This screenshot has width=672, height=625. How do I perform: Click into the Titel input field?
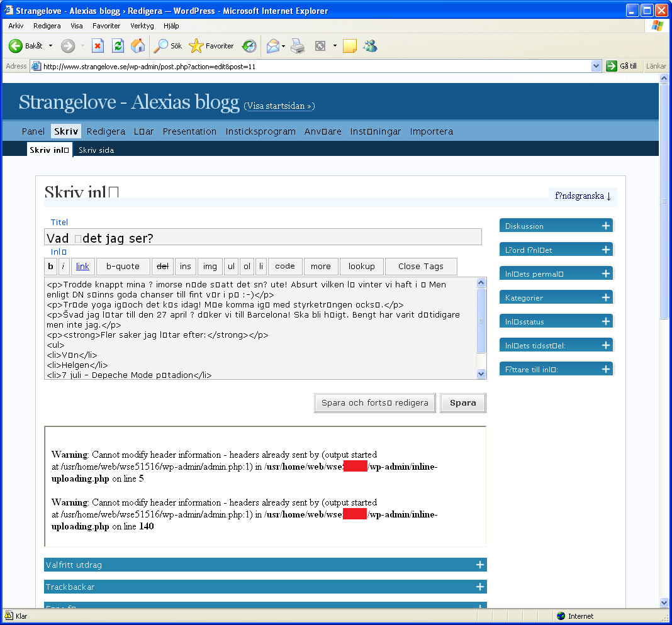tap(263, 237)
